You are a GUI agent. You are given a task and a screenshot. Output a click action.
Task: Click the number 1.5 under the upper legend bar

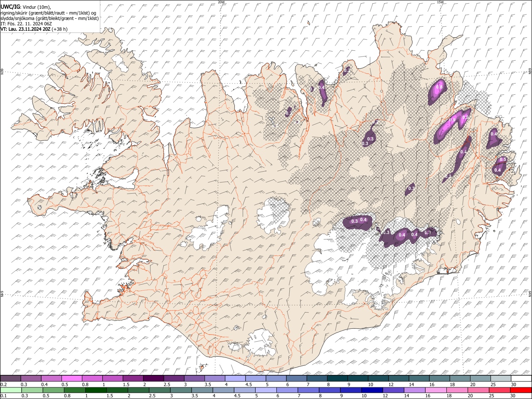(126, 384)
